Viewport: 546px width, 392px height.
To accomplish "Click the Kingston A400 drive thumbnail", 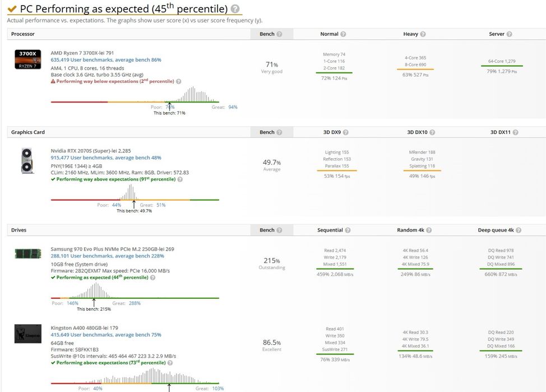I will [x=27, y=334].
